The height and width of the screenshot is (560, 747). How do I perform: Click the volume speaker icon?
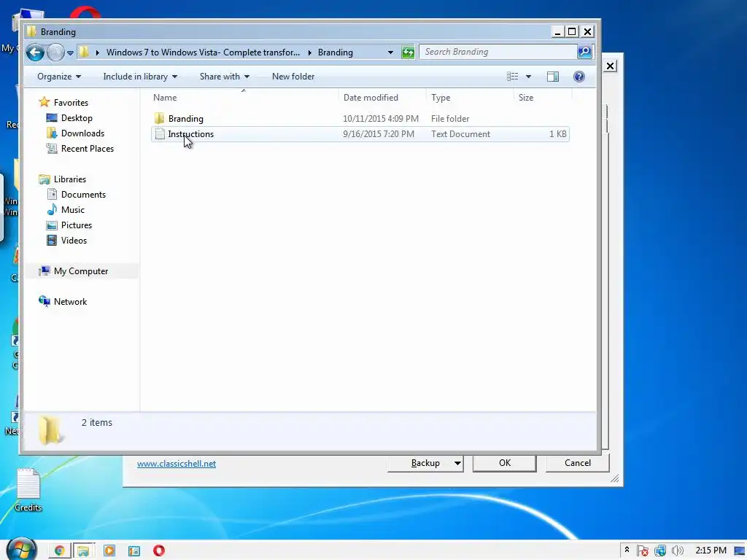point(677,551)
